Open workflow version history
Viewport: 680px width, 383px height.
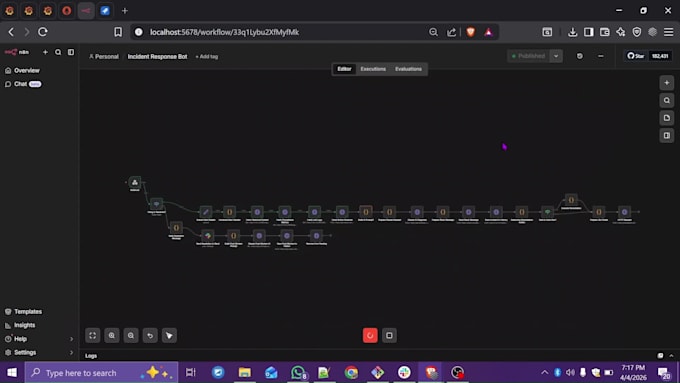pos(579,56)
